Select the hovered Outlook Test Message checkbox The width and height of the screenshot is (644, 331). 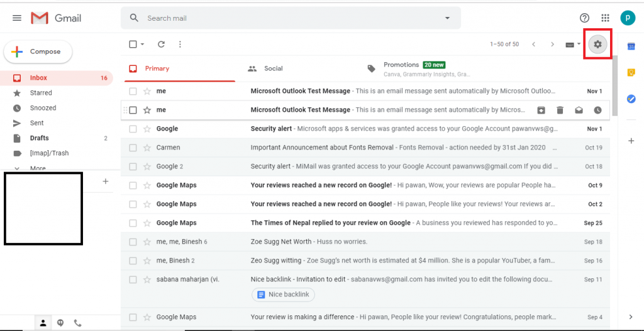pos(133,110)
